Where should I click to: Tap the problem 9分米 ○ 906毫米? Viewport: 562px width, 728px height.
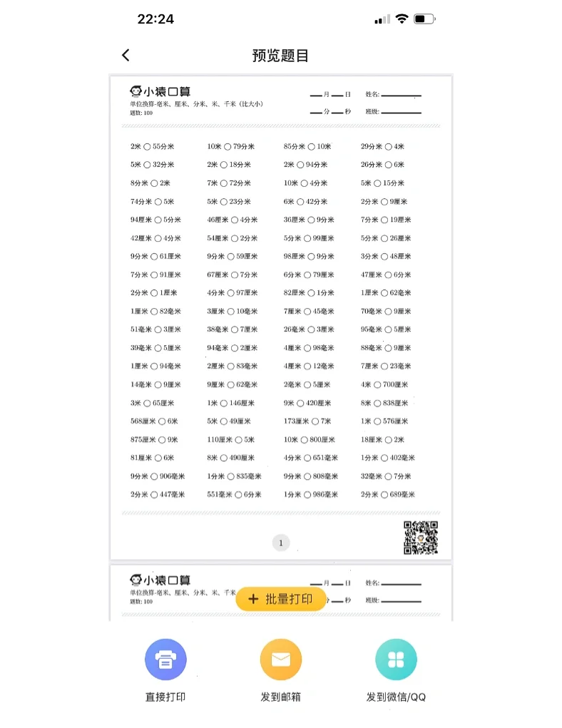pos(158,476)
